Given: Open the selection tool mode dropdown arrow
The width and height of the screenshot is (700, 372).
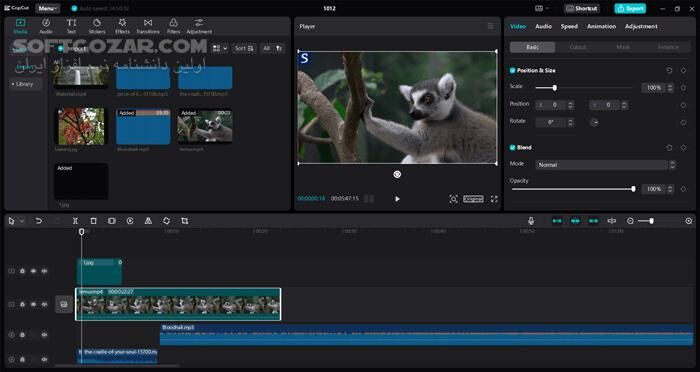Looking at the screenshot, I should (21, 221).
